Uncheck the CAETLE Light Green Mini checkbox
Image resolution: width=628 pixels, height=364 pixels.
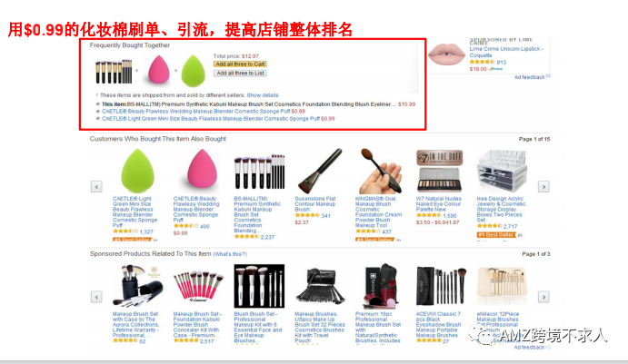pos(98,118)
